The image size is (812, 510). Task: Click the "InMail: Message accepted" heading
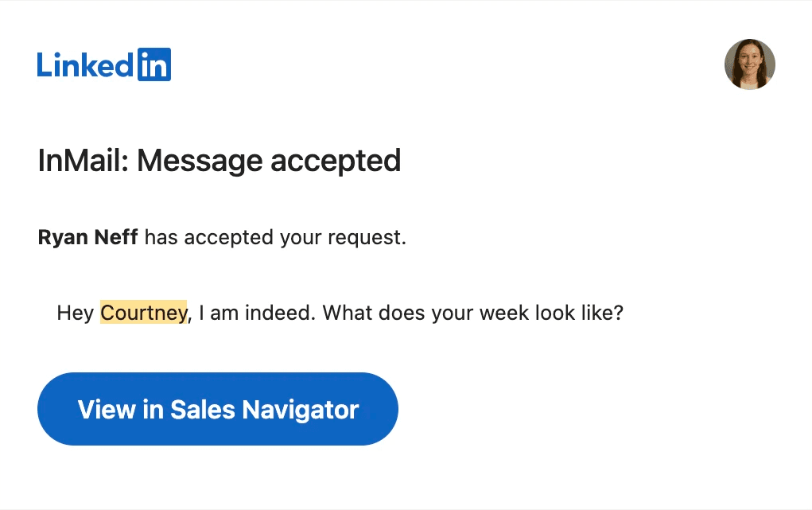219,162
